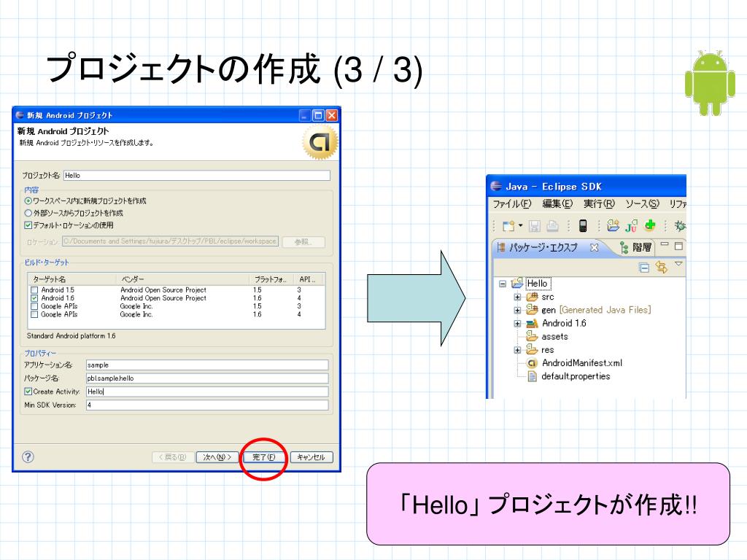Click the キャンセル cancel button
747x560 pixels.
click(311, 457)
